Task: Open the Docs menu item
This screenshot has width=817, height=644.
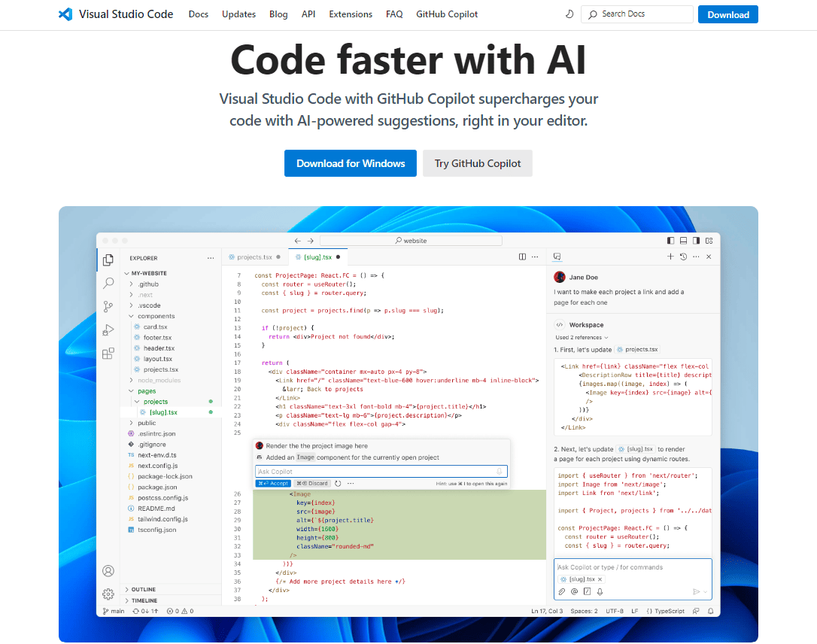Action: coord(199,14)
